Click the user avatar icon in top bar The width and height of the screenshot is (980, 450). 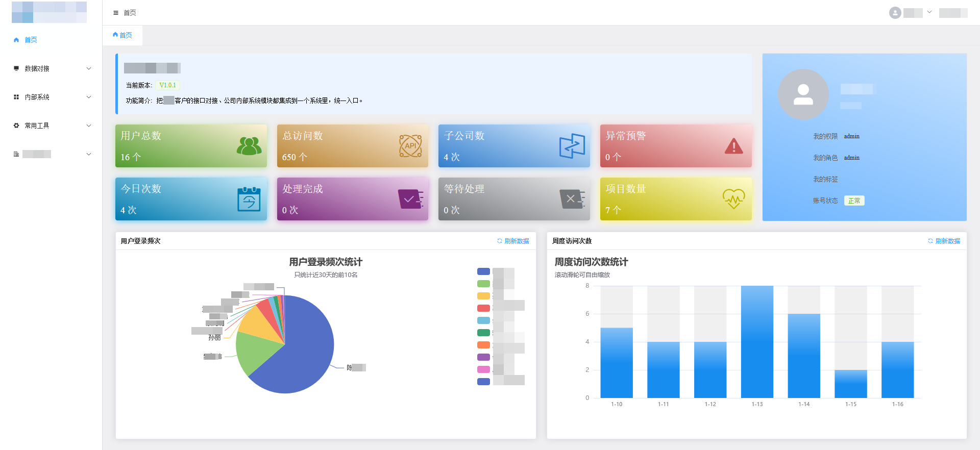point(895,13)
